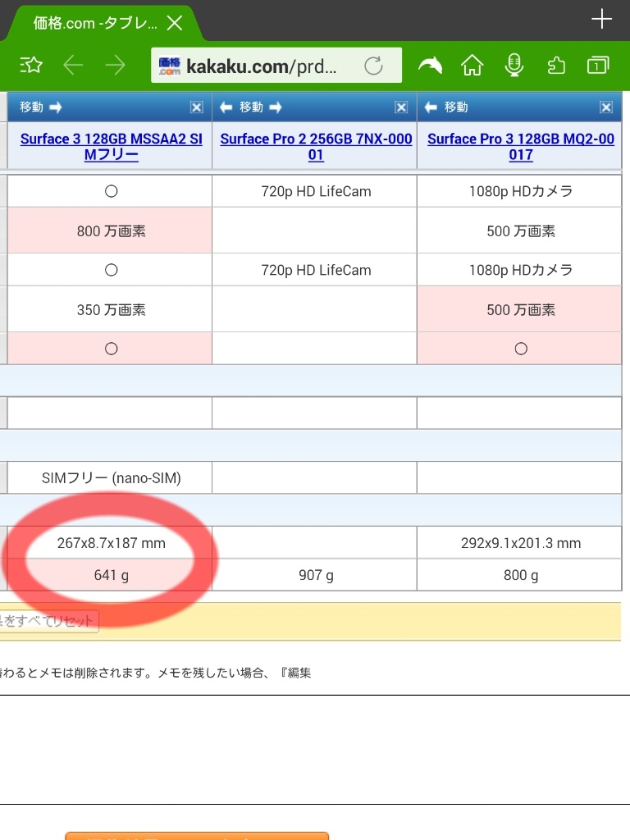Open the add-ons puzzle piece icon

pos(556,66)
